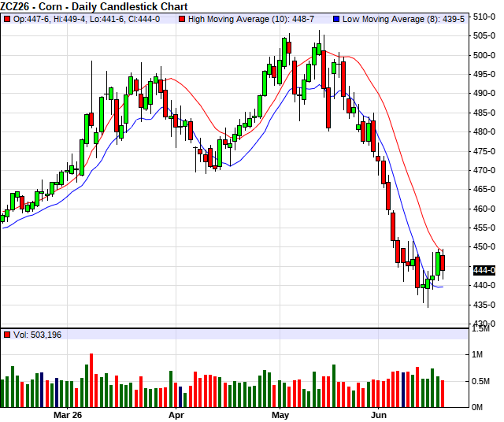Click the 465-0 price axis label
Image resolution: width=504 pixels, height=422 pixels.
484,189
